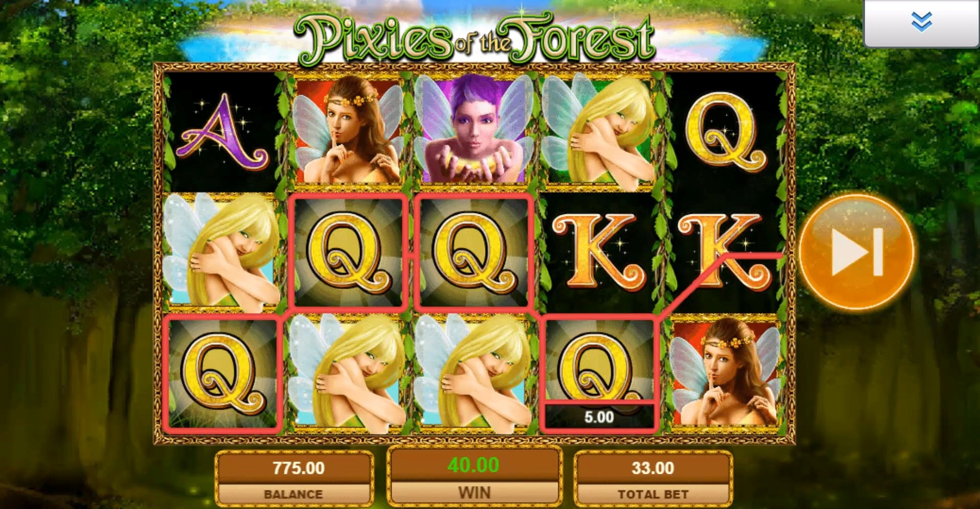Screen dimensions: 980x509
Task: Select the brunette pixie in top row
Action: [x=348, y=130]
